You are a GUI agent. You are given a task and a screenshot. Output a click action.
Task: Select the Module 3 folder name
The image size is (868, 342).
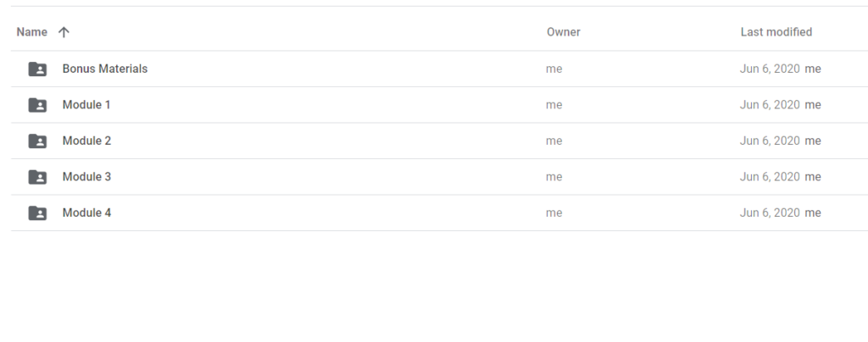click(x=87, y=176)
